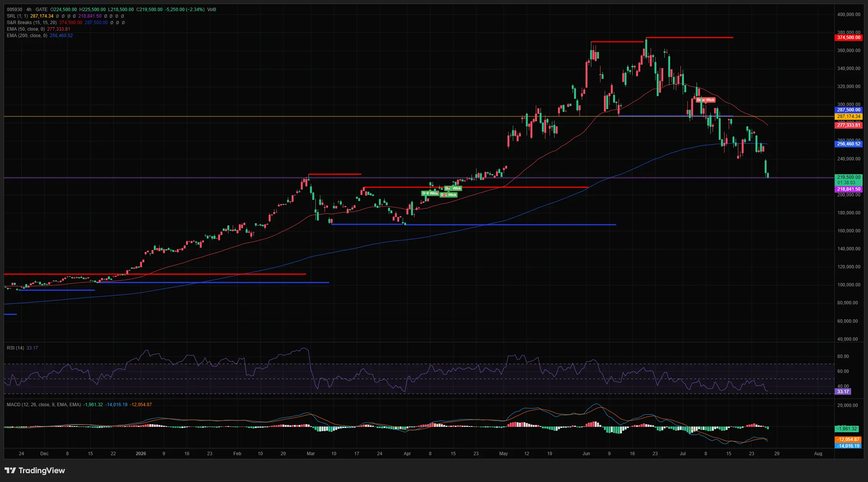Select the S&R Breaks (15, 15, 20) indicator legend
Screen dimensions: 868x482
point(32,23)
